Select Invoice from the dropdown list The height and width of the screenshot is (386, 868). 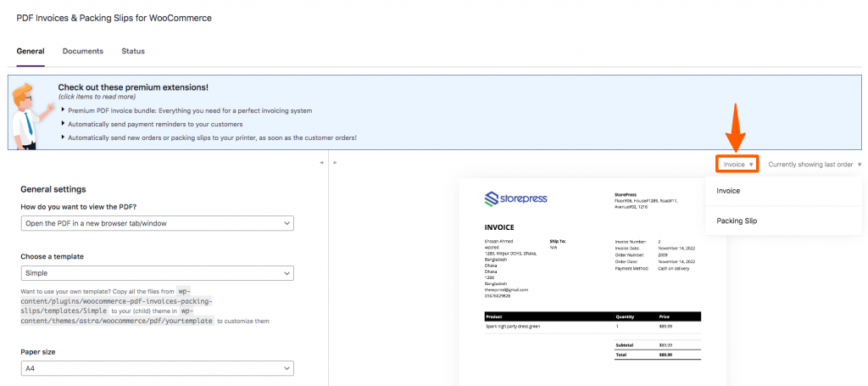(x=783, y=191)
